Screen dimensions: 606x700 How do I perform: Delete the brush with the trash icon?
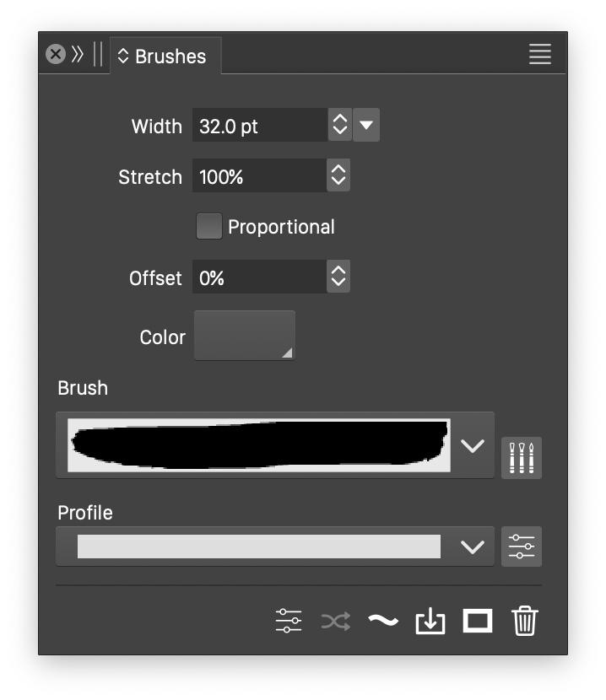tap(524, 622)
